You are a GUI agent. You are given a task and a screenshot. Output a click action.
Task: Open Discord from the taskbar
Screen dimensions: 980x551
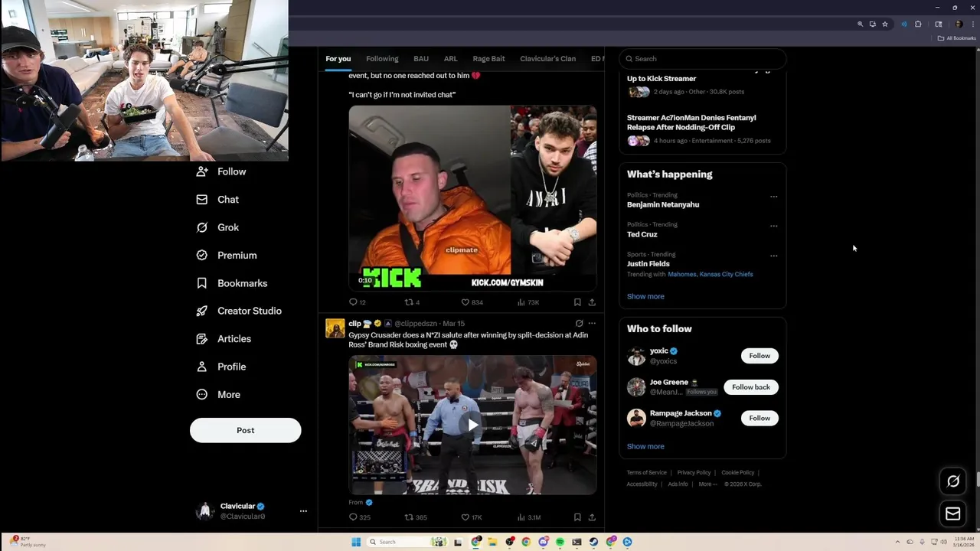tap(543, 542)
